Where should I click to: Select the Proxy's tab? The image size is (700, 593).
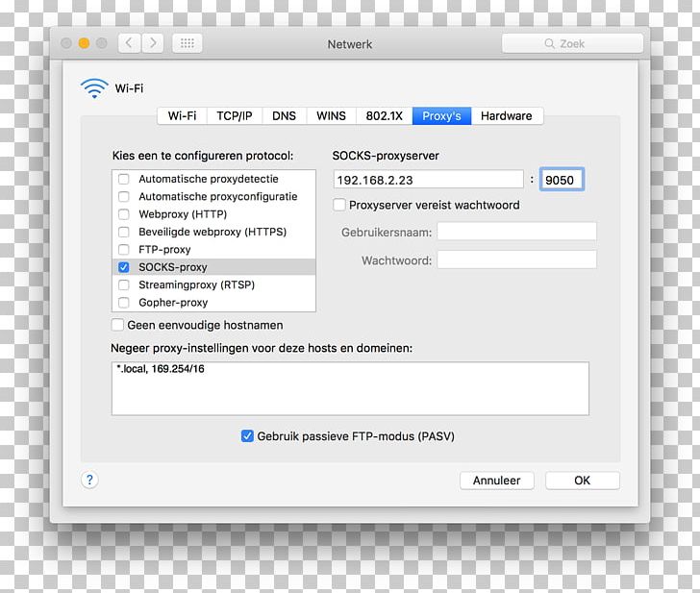[x=441, y=116]
